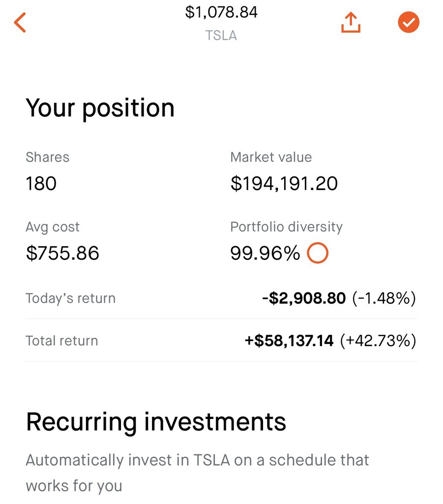Tap the share upload icon

point(351,23)
